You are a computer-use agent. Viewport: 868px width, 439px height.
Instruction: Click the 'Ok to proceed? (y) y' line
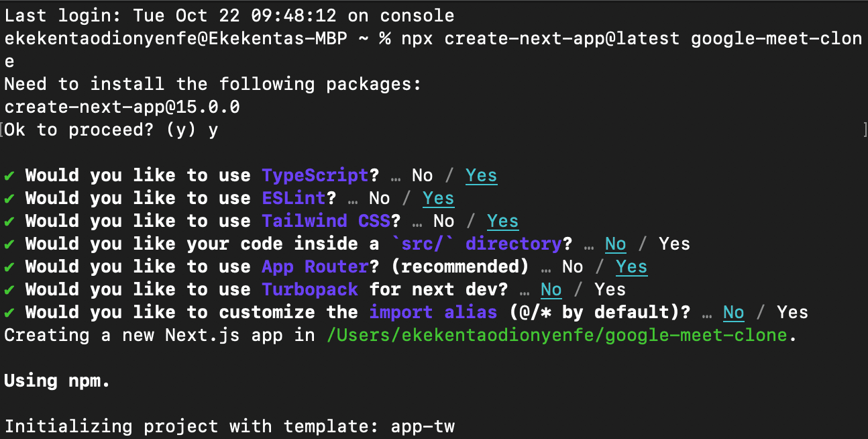(111, 130)
